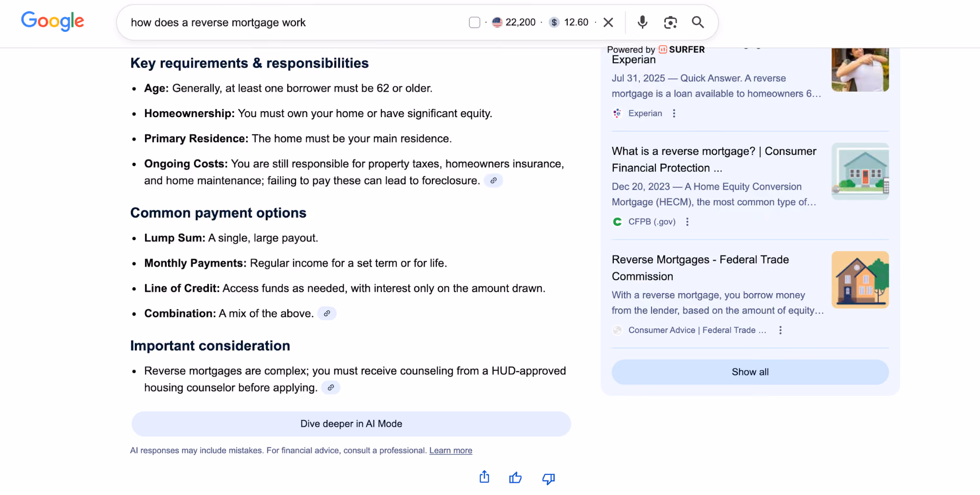The image size is (980, 495).
Task: Open source link after HUD-approved counseling bullet
Action: 330,388
